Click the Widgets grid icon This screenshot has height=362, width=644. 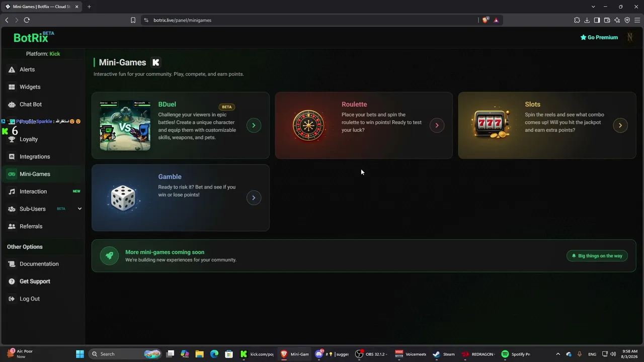pyautogui.click(x=12, y=87)
